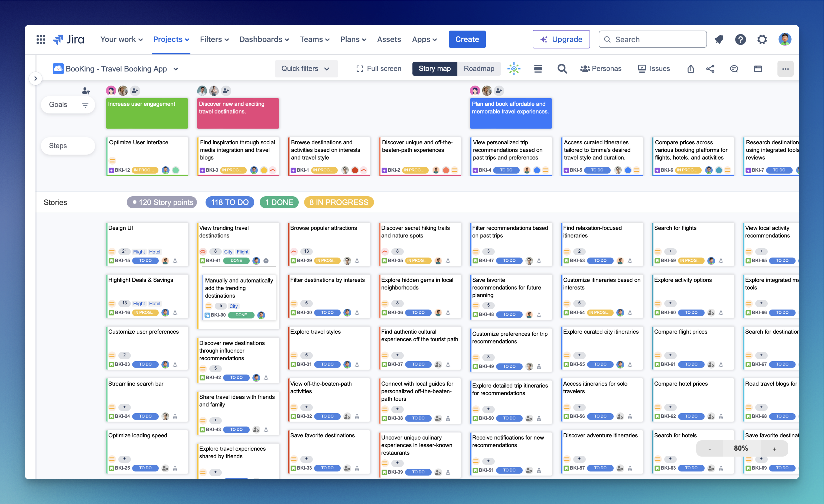Expand the Quick filters dropdown

(x=306, y=69)
